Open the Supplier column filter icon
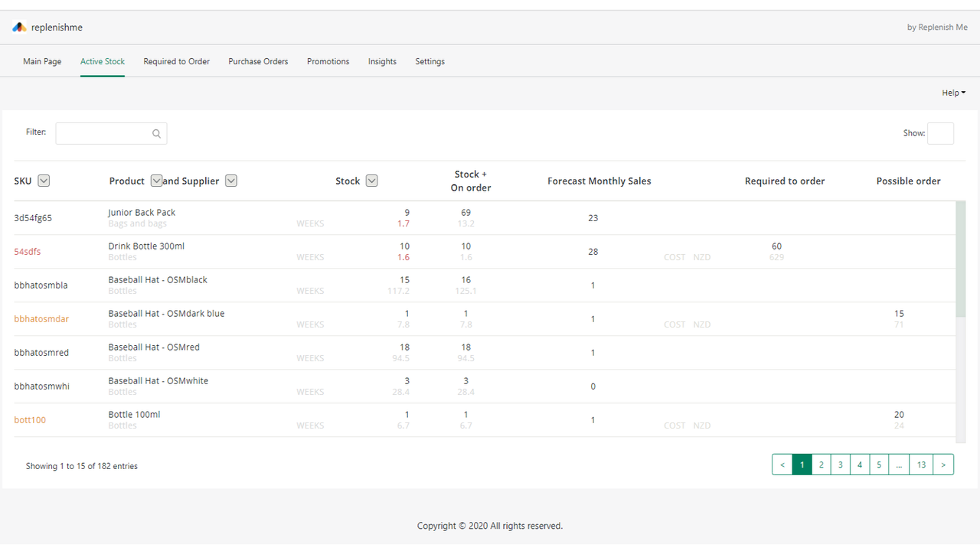 [230, 181]
